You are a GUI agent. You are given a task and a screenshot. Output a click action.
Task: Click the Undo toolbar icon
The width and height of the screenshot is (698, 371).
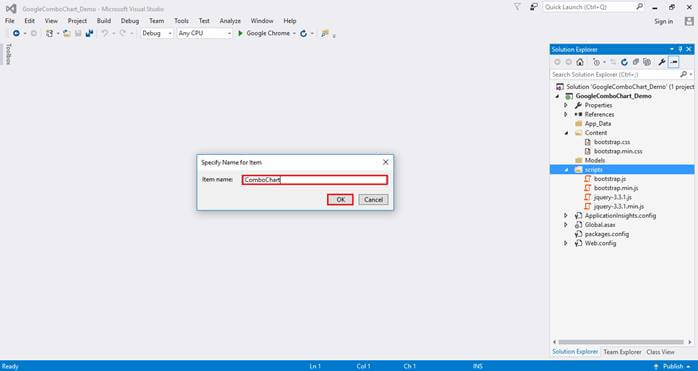tap(105, 33)
